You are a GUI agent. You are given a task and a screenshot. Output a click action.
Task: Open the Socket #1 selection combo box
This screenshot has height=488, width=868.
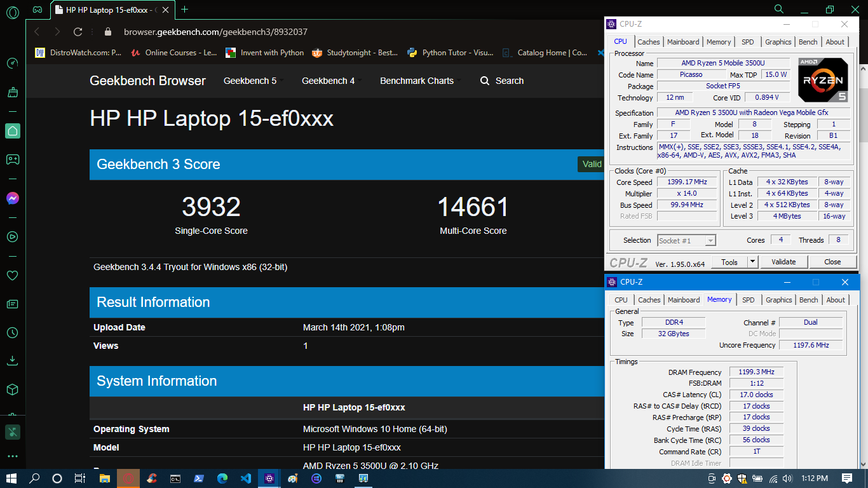[x=686, y=240]
